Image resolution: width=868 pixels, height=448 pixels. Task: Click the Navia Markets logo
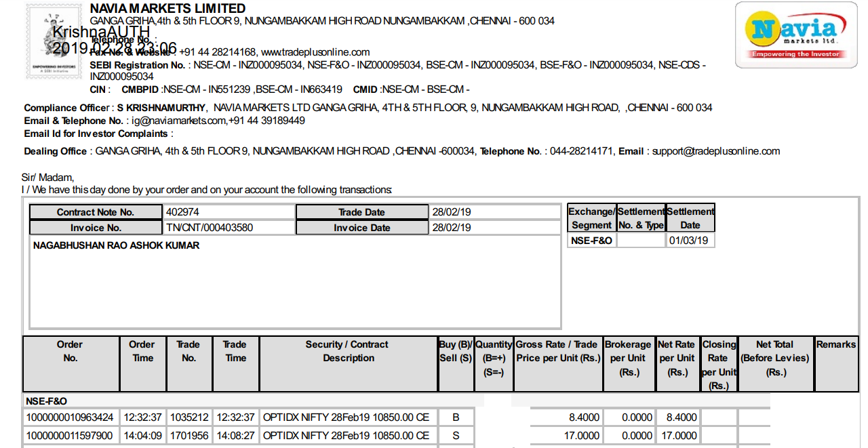coord(796,35)
